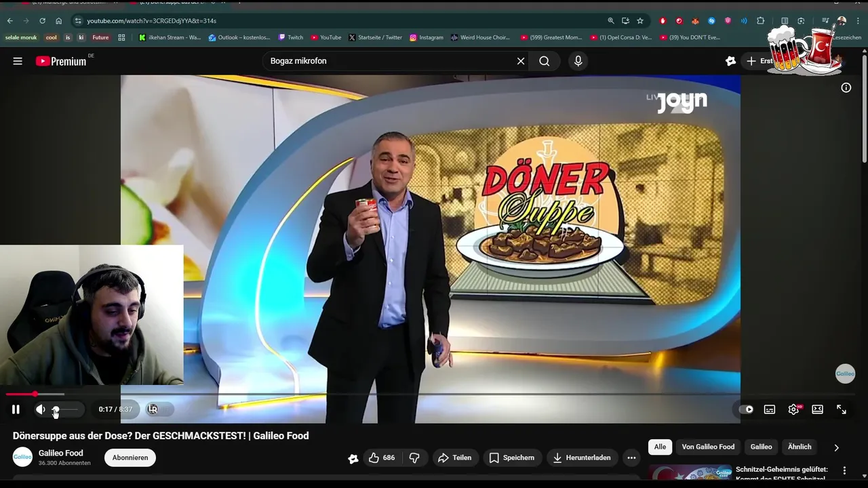Open options for Schnitzel-Geheimnis video
The width and height of the screenshot is (868, 488).
pyautogui.click(x=844, y=470)
